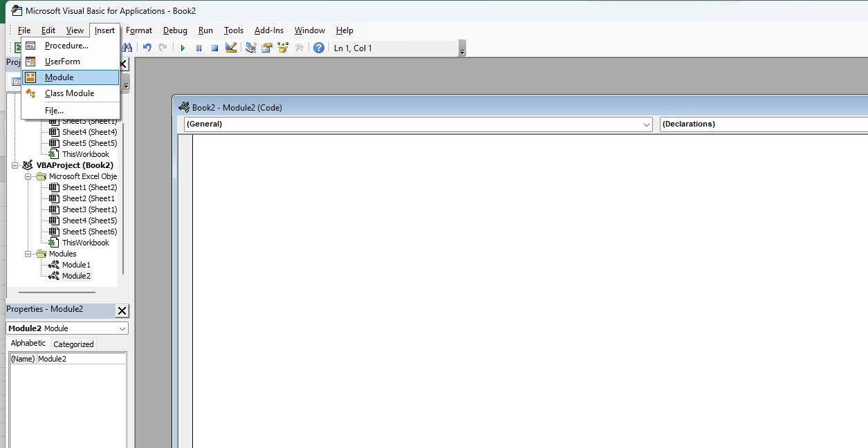
Task: Open Help using the blue question mark icon
Action: pos(318,48)
